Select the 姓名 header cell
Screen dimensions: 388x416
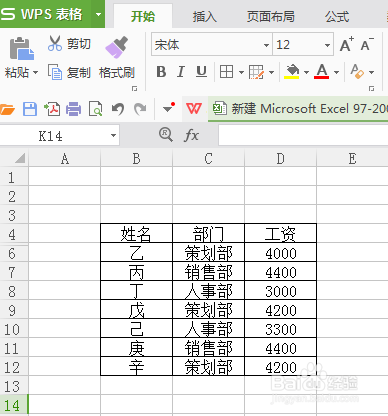click(137, 233)
